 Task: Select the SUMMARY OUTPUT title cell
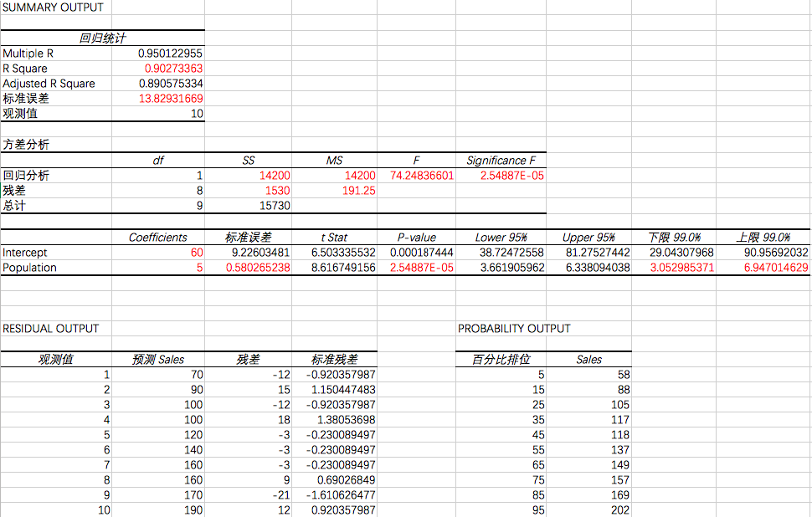[53, 8]
